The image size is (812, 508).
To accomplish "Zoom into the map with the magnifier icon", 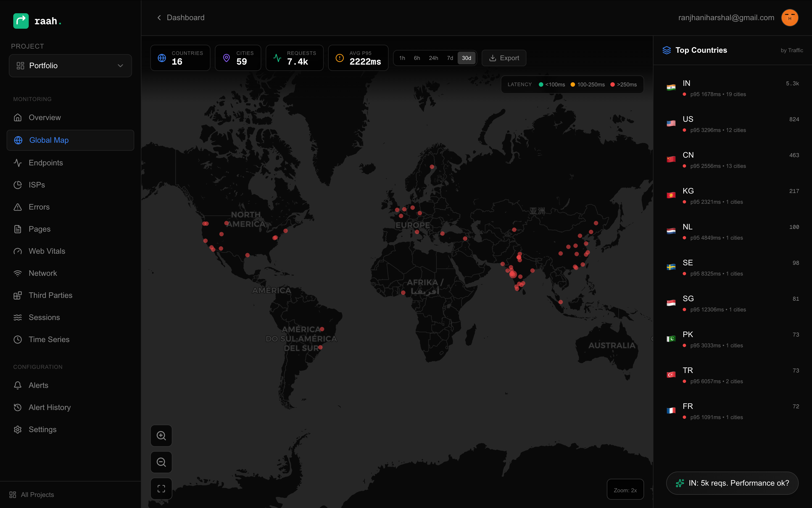I will 161,435.
